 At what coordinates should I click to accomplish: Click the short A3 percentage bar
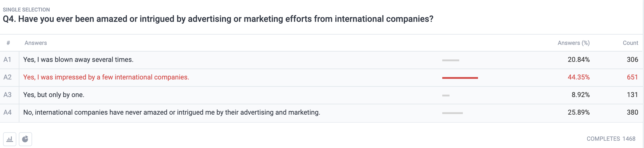click(x=446, y=96)
